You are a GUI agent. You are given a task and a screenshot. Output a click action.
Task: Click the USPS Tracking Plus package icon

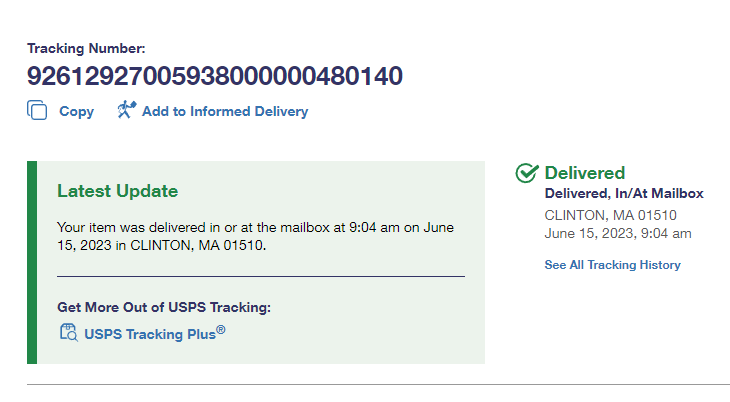click(x=68, y=334)
